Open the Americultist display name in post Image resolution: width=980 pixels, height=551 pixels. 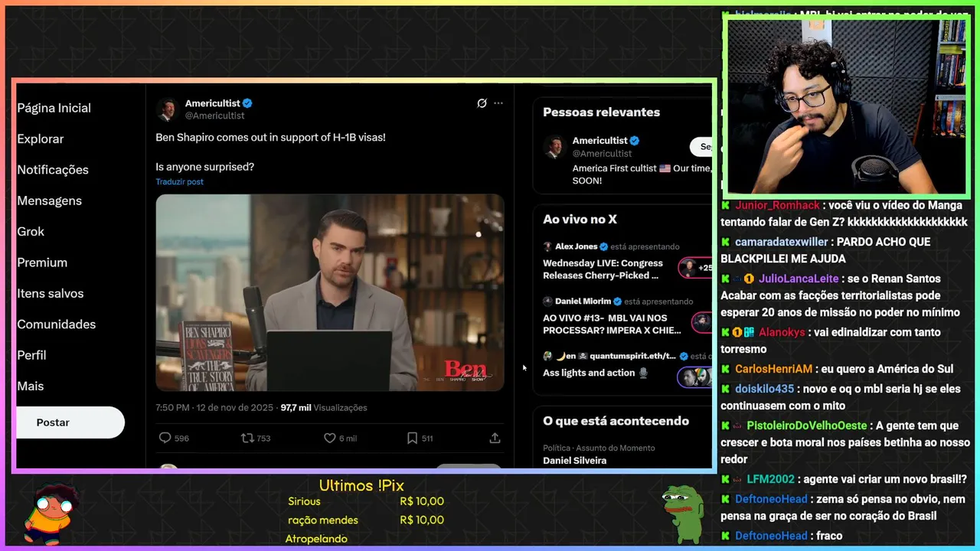(213, 103)
